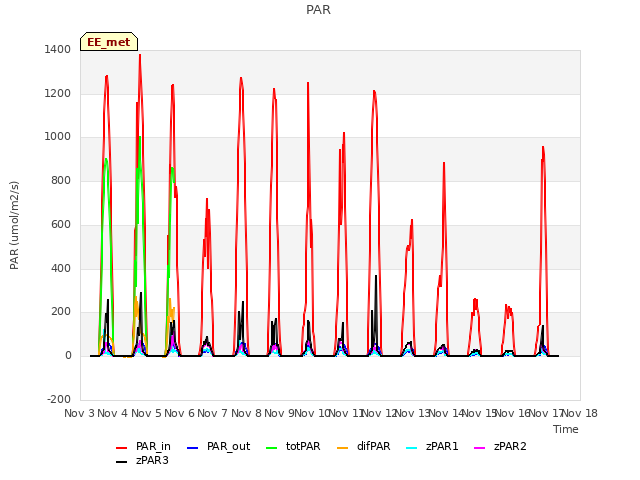Click the orange difPAR legend color marker
The height and width of the screenshot is (480, 640).
tap(342, 448)
